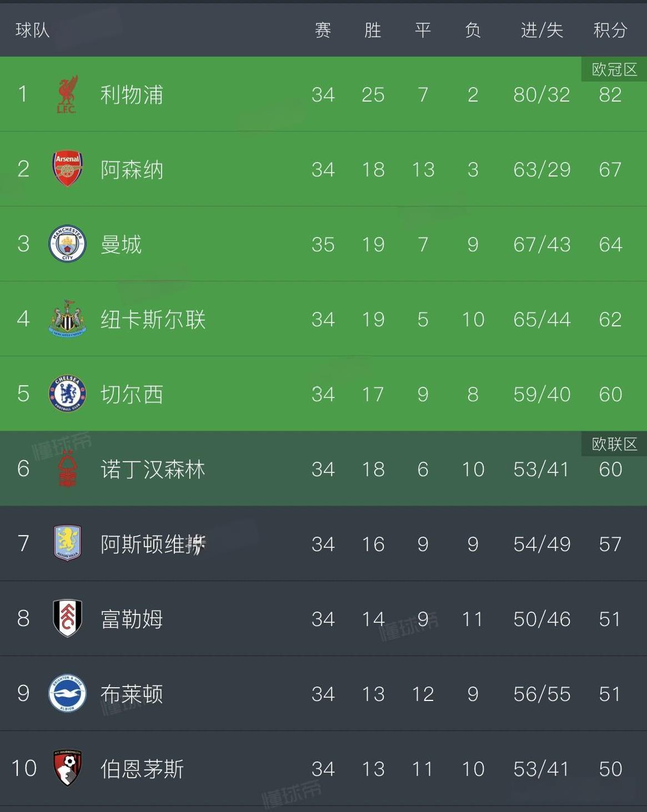Sort by 进/失 goals column header
647x812 pixels.
coord(541,30)
